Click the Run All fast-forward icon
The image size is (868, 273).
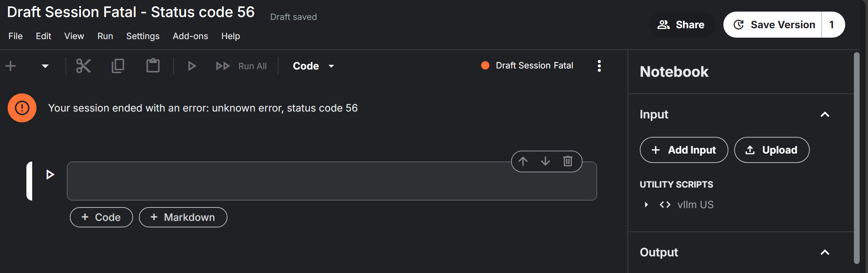coord(223,66)
